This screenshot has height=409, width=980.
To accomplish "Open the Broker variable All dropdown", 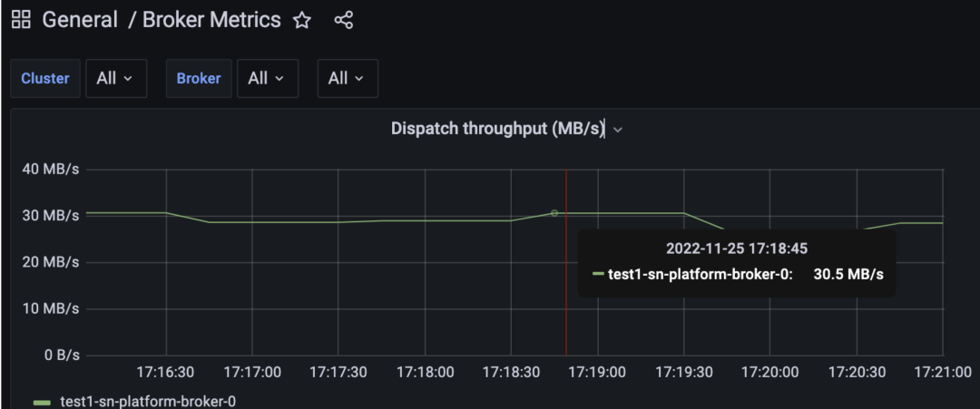I will click(x=268, y=79).
